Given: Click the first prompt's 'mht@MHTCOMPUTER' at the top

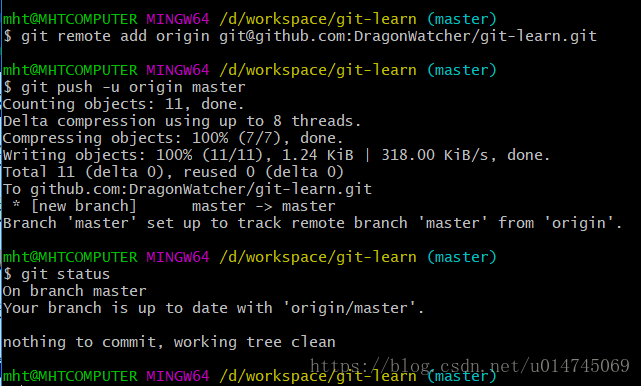Looking at the screenshot, I should pos(70,19).
